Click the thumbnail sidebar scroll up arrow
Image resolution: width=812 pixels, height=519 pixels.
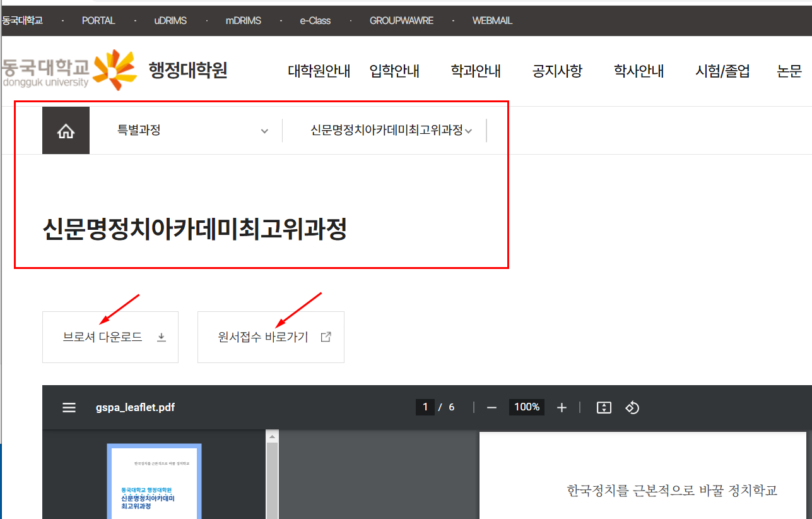click(272, 436)
